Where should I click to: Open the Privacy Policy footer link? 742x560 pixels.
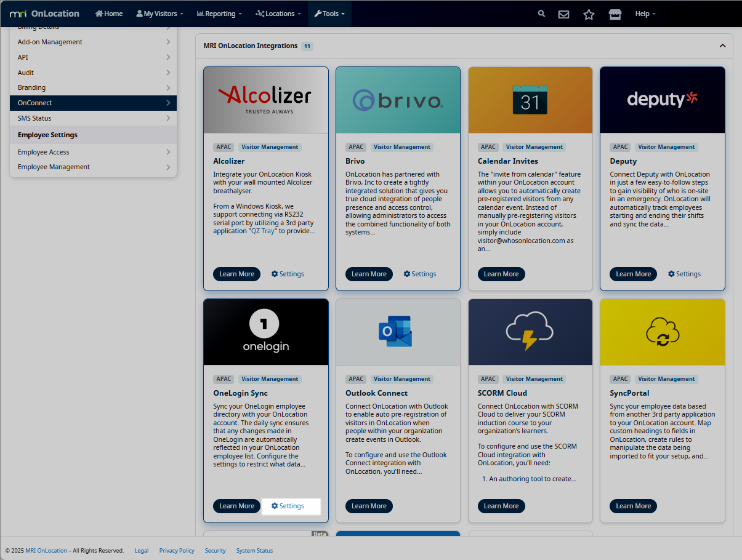point(177,551)
